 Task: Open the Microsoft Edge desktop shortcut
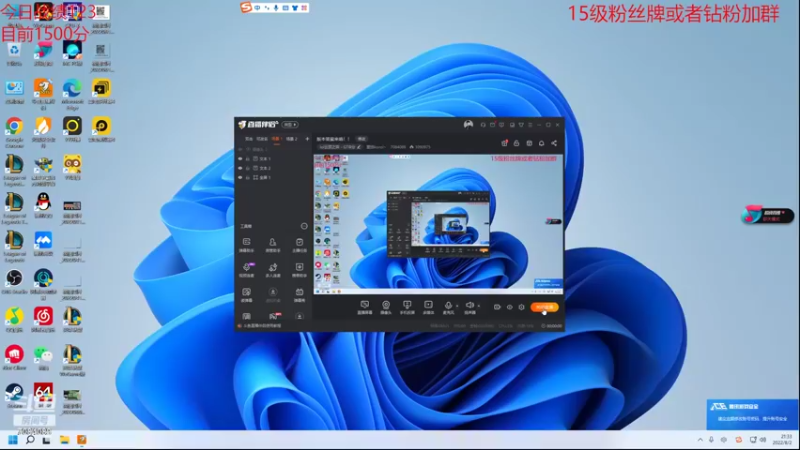[x=72, y=93]
